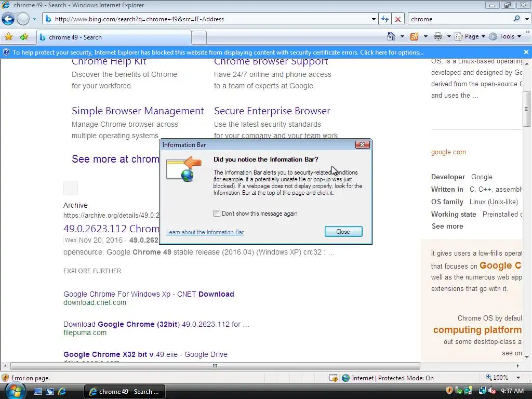Click the 9:37 AM taskbar clock
The height and width of the screenshot is (399, 532).
click(512, 391)
